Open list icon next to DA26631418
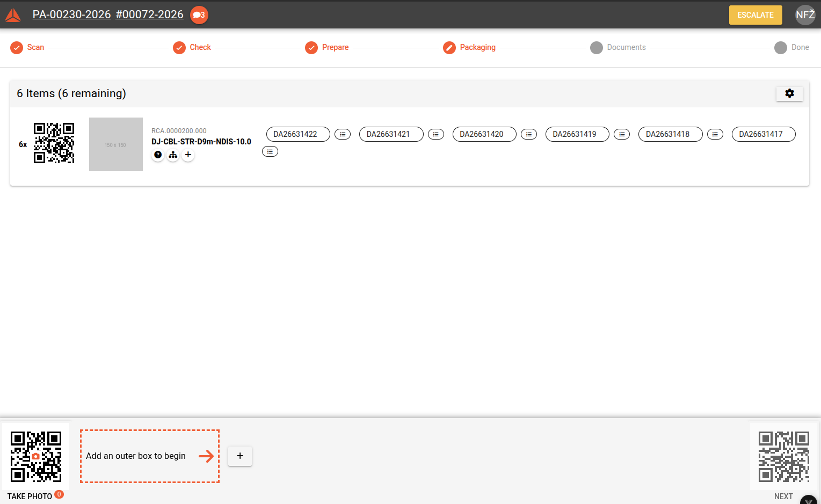This screenshot has width=821, height=504. point(715,134)
